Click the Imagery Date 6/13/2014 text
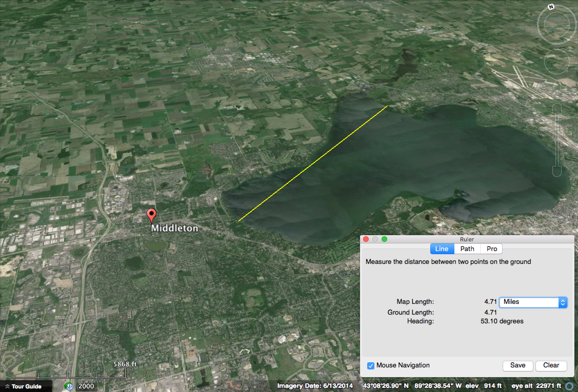Image resolution: width=578 pixels, height=392 pixels. click(x=315, y=386)
